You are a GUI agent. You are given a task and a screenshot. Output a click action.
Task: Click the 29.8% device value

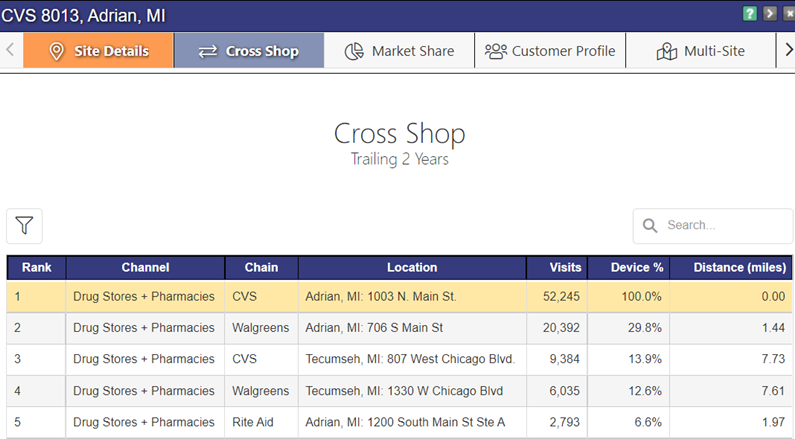tap(645, 328)
